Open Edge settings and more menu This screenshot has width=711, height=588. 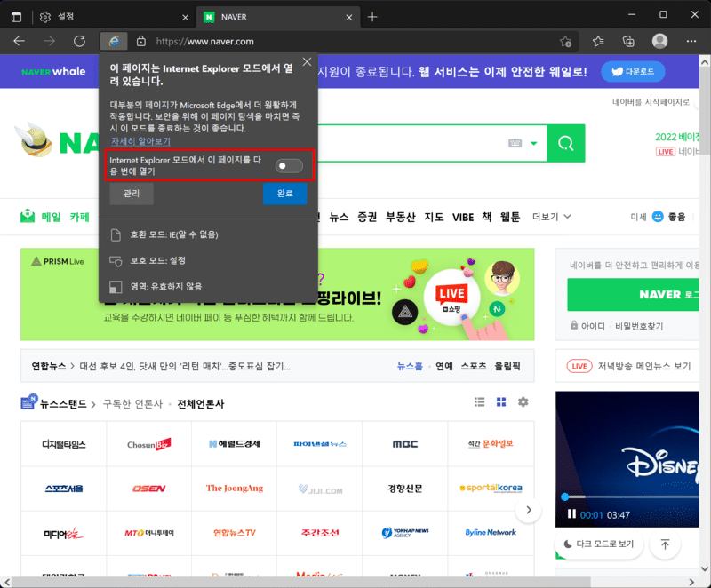[x=691, y=41]
